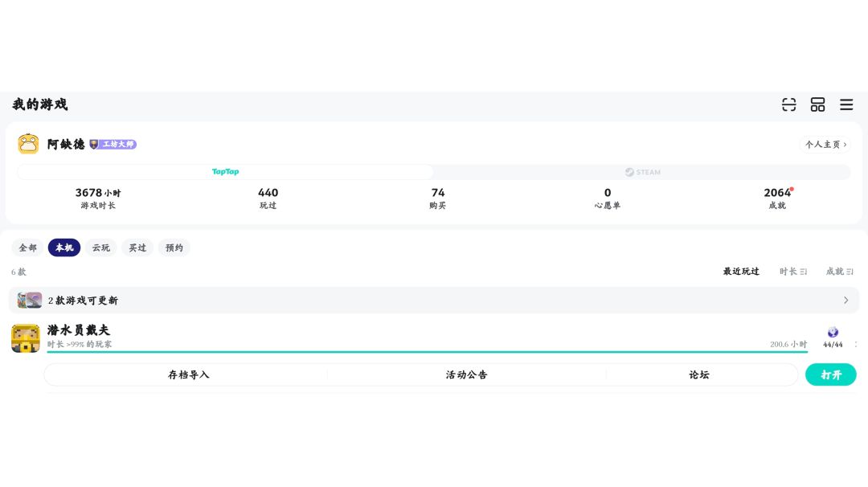The image size is (868, 487).
Task: Select the STEAM platform tab
Action: point(642,172)
